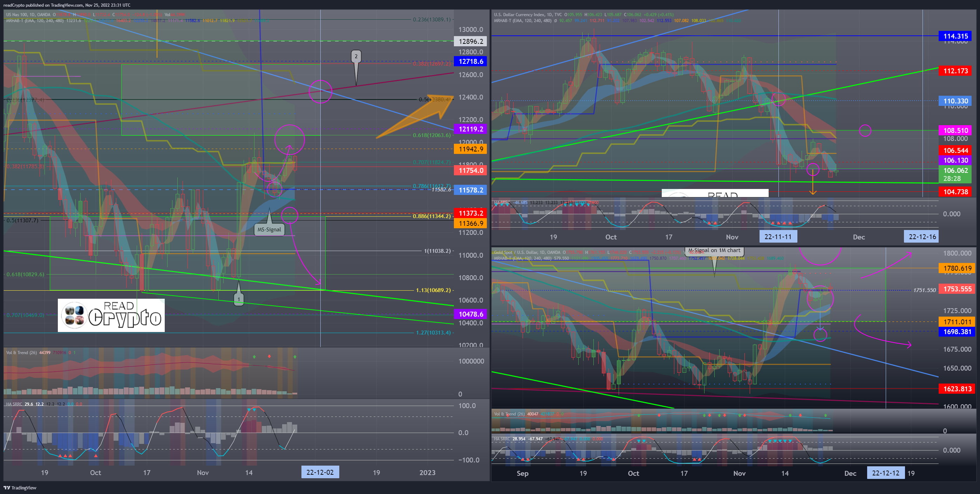
Task: Click the 0.618(12063.6) Fibonacci label
Action: click(x=431, y=135)
